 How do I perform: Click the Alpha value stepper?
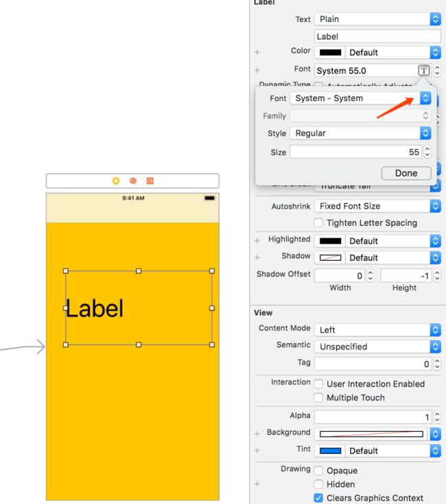point(437,417)
